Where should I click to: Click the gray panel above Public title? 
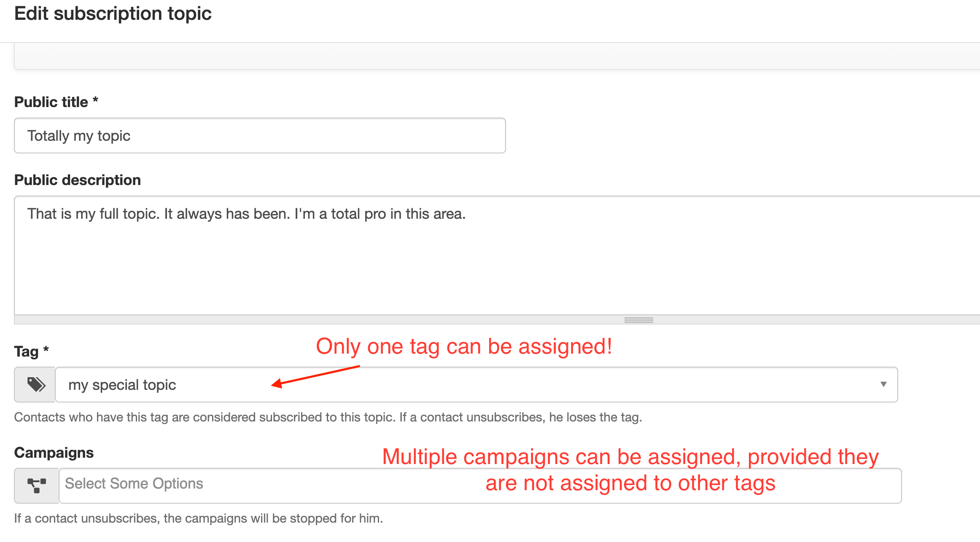[x=497, y=56]
